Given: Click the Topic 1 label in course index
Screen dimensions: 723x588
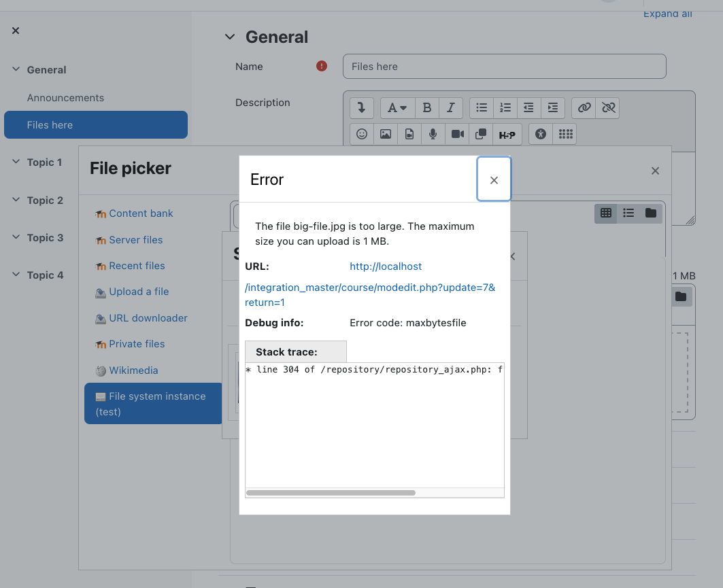Looking at the screenshot, I should [44, 162].
